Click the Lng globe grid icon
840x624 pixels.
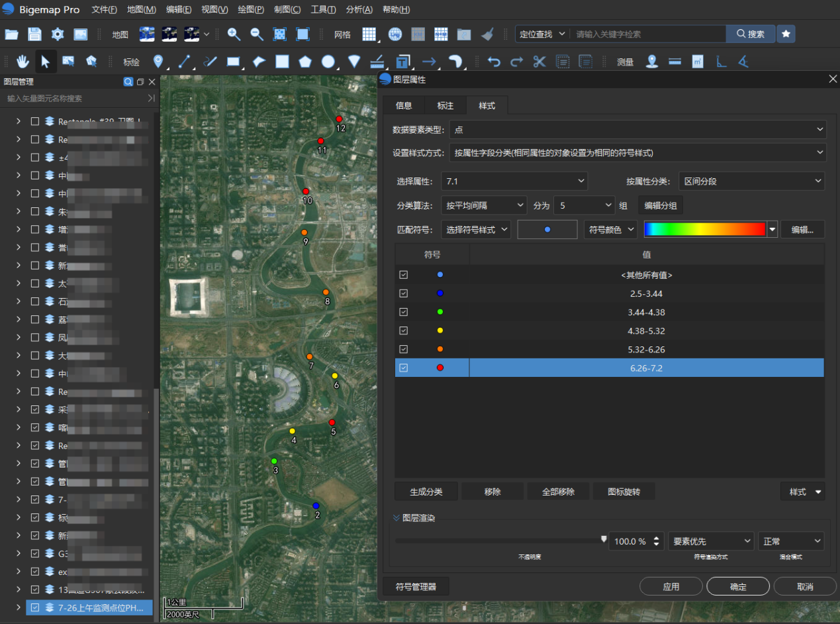395,34
